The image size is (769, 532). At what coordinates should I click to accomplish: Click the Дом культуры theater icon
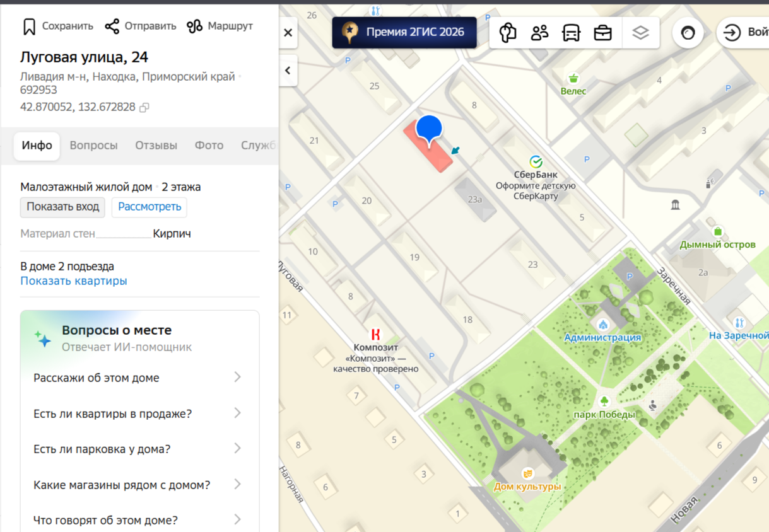[527, 473]
